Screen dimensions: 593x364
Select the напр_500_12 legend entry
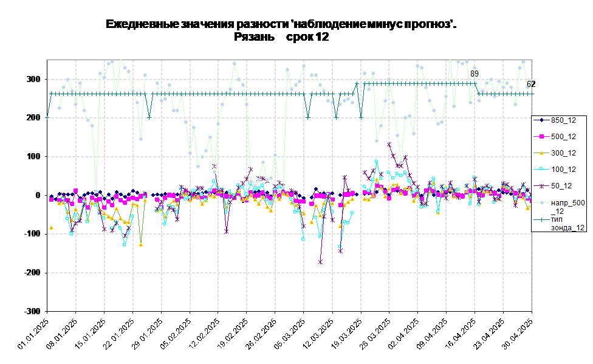(560, 207)
